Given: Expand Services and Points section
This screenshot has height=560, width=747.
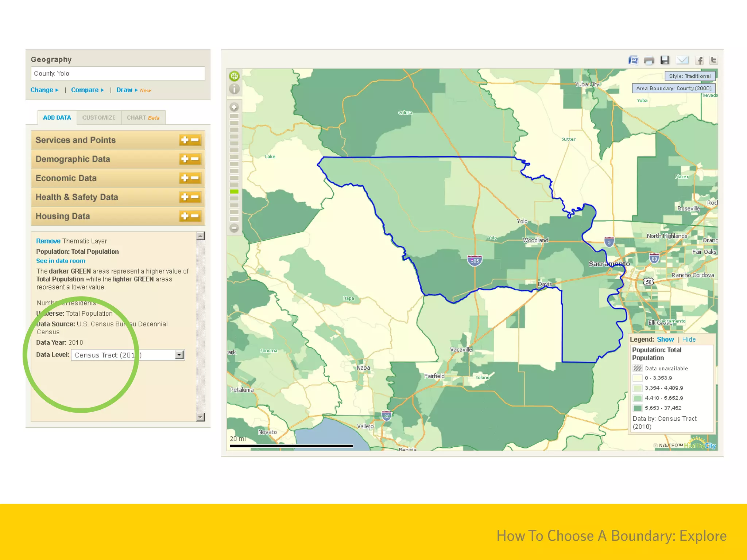Looking at the screenshot, I should [x=190, y=140].
